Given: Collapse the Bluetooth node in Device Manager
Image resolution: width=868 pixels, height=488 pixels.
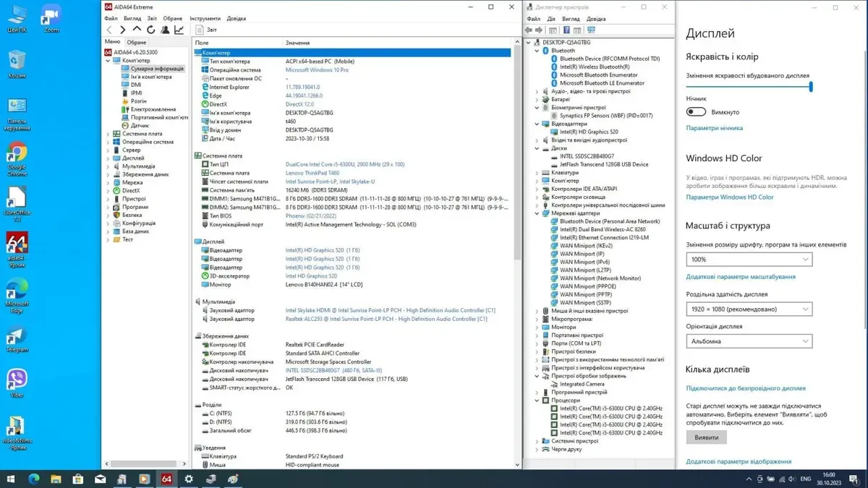Looking at the screenshot, I should pyautogui.click(x=537, y=51).
